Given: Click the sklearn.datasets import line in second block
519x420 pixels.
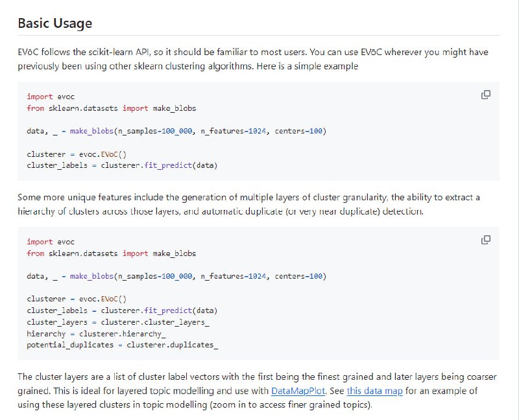Looking at the screenshot, I should tap(111, 253).
